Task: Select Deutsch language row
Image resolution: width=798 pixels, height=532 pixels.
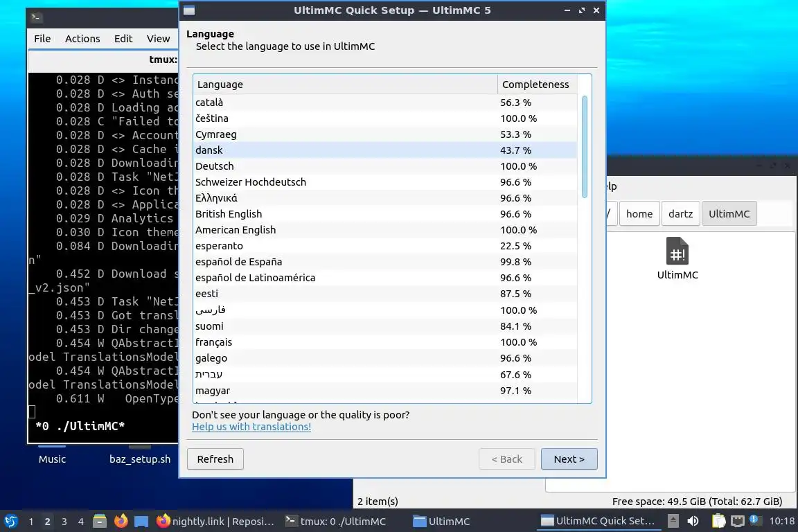Action: click(x=384, y=166)
